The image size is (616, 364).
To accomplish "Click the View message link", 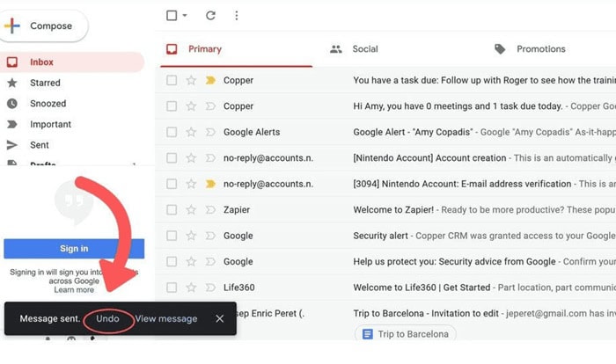I will [x=166, y=318].
